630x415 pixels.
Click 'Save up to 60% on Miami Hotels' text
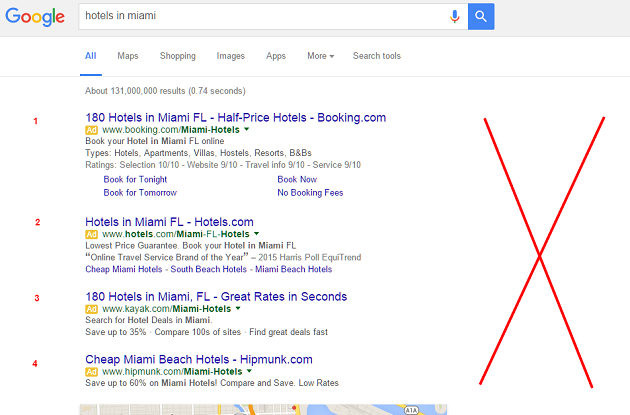pyautogui.click(x=212, y=383)
